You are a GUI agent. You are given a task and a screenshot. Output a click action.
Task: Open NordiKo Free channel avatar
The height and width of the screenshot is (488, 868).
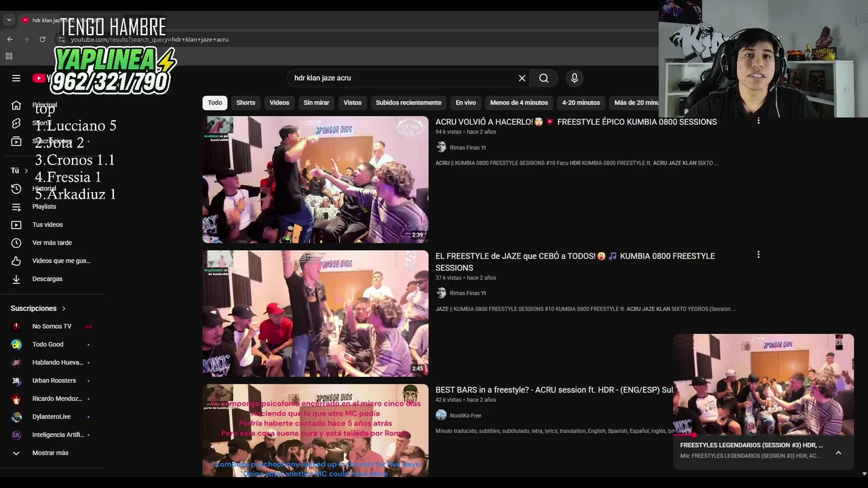click(441, 415)
